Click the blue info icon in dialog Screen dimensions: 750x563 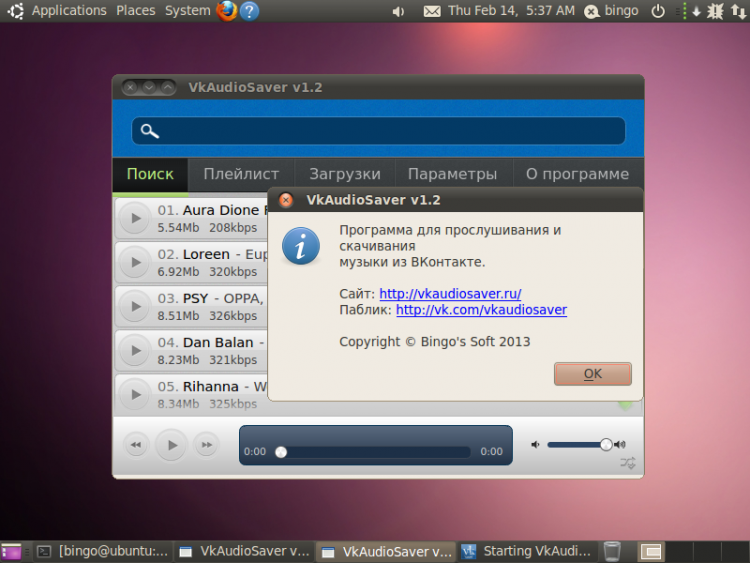tap(301, 246)
